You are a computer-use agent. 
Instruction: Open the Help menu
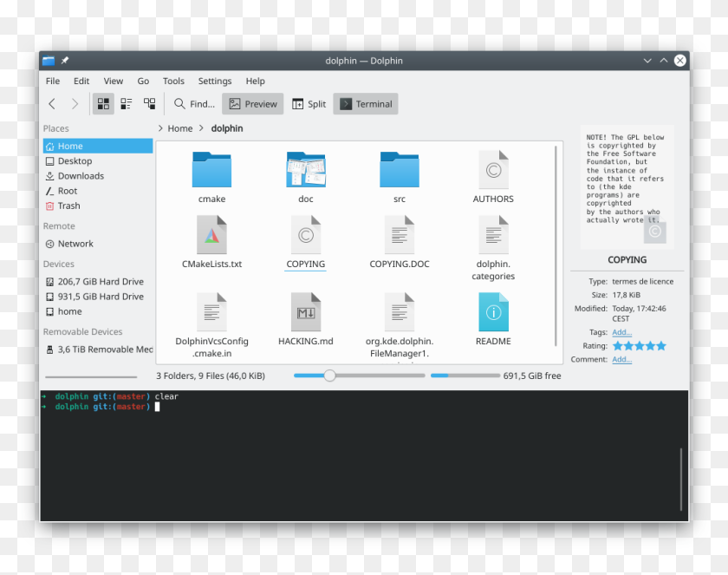255,81
